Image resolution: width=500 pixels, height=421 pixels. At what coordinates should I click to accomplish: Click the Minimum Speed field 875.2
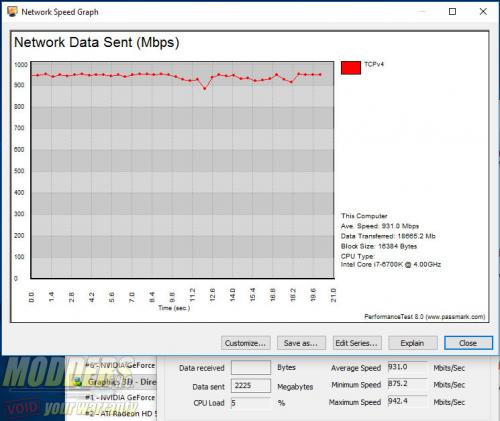[x=407, y=384]
